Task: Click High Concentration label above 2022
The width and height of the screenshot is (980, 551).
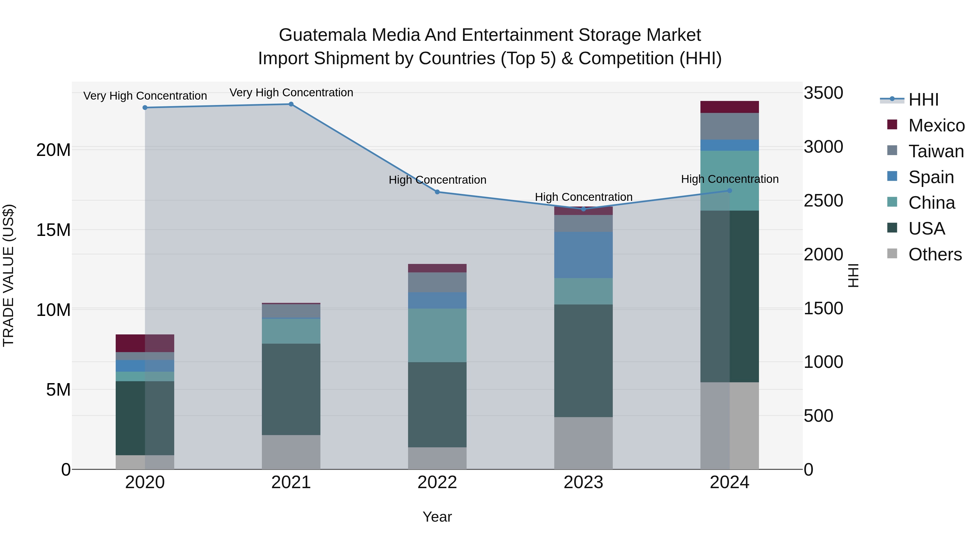Action: coord(437,180)
